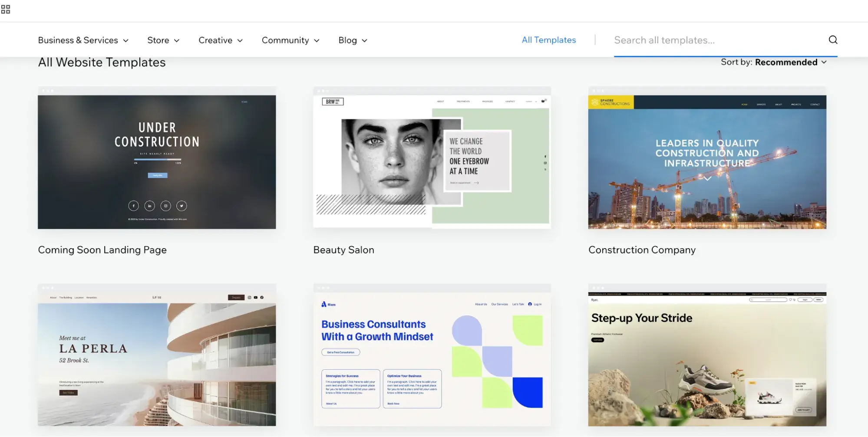Go to All Templates link
Screen dimensions: 868x437
(x=548, y=40)
